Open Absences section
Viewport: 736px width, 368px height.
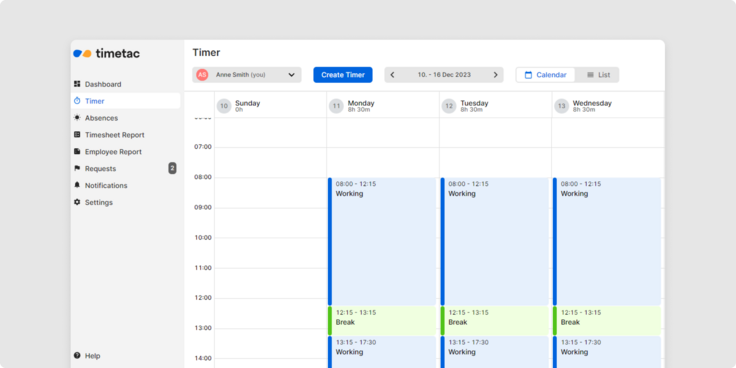coord(126,118)
